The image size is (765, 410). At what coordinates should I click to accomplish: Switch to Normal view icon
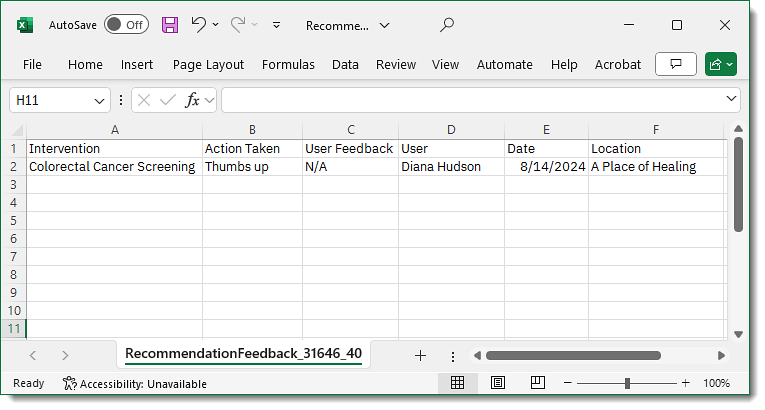pos(457,383)
